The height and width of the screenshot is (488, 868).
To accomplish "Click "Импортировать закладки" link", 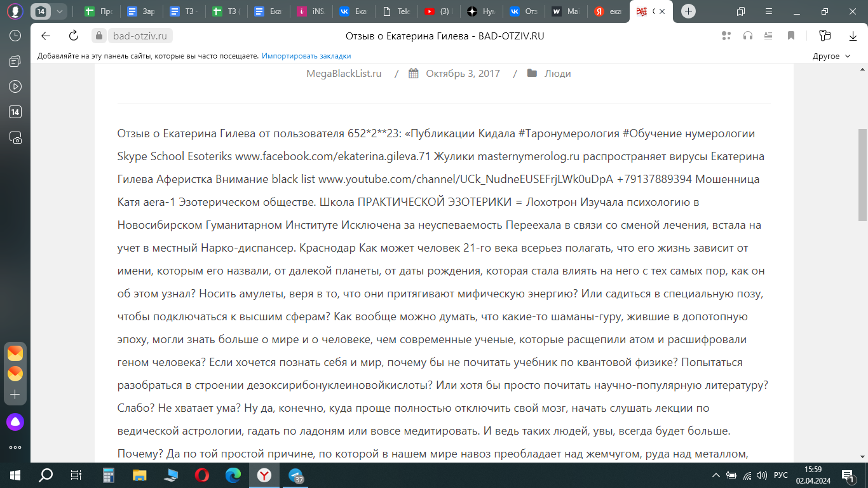I will coord(306,56).
